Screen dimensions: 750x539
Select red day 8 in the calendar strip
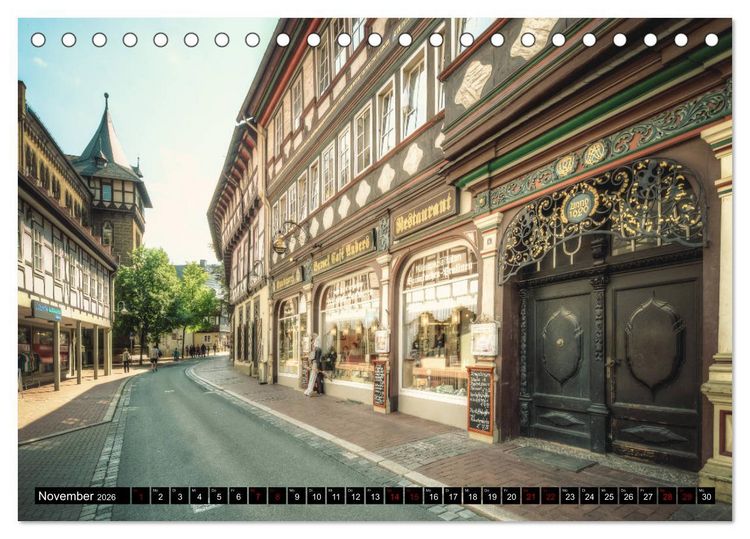tap(277, 495)
